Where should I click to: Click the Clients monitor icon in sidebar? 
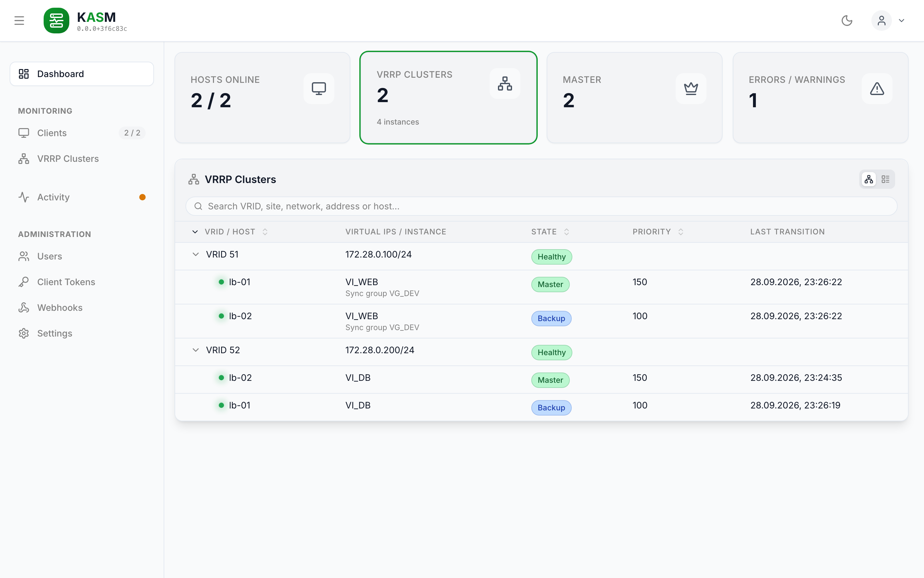[x=24, y=133]
